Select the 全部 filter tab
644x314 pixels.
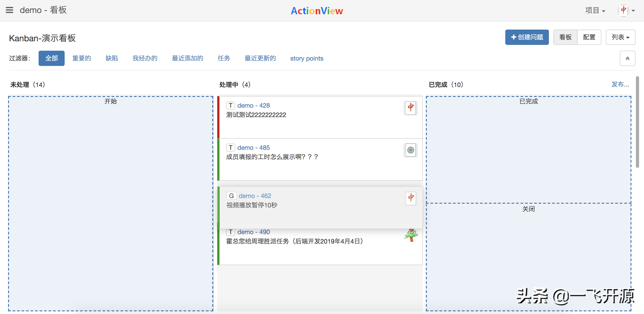tap(51, 58)
